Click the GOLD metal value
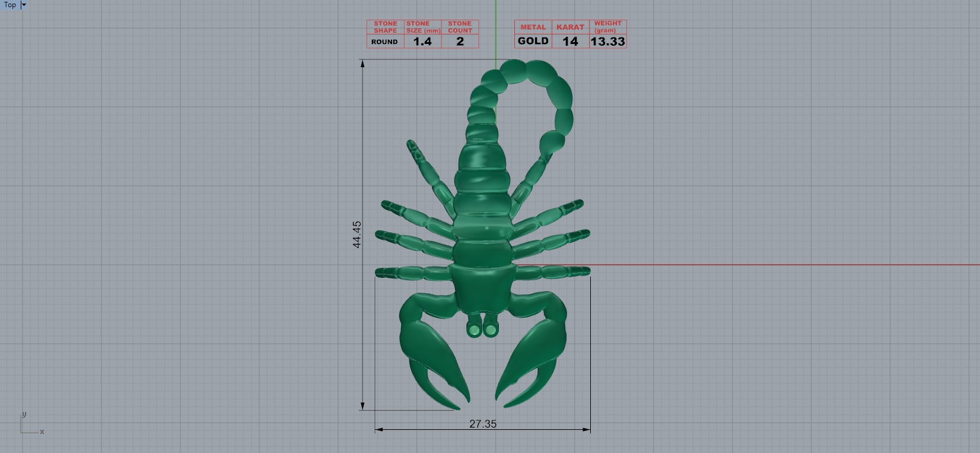The image size is (980, 453). 533,41
